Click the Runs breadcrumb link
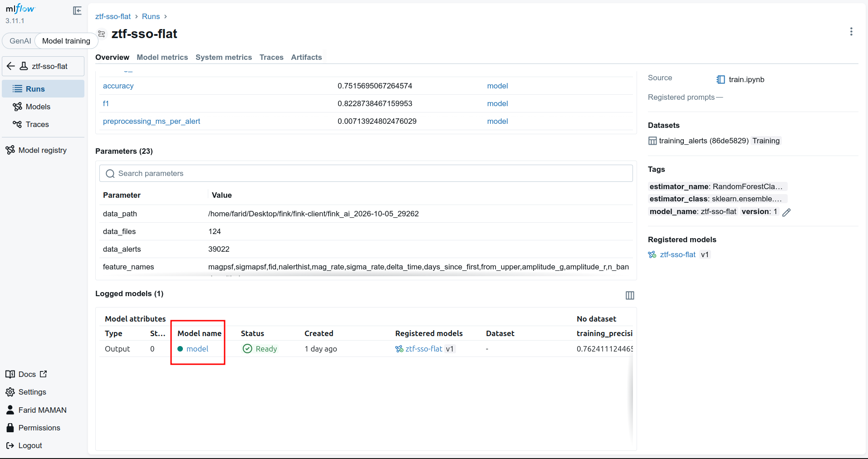 pyautogui.click(x=151, y=16)
